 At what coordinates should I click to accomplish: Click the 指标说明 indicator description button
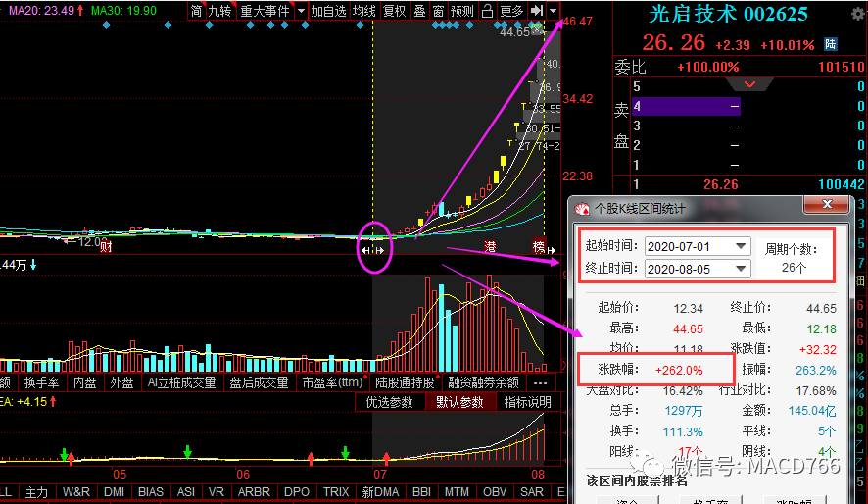point(527,402)
